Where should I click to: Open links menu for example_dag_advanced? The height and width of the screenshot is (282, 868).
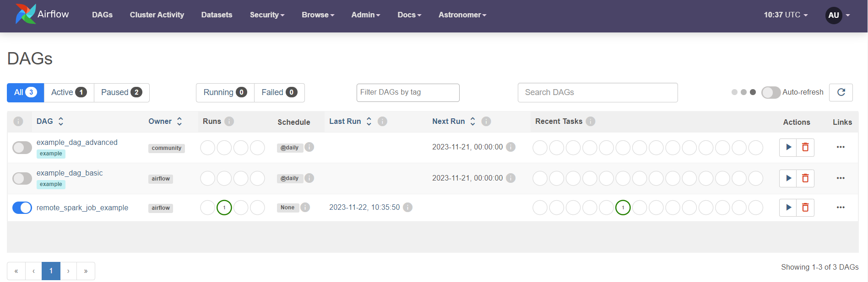click(841, 147)
